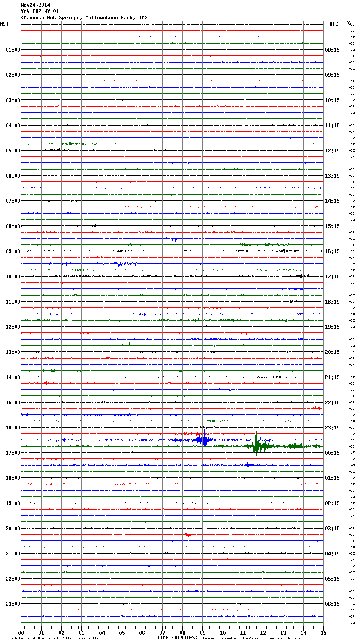357x644 pixels.
Task: Click the Each Vertical Division 500.00 microvolts note
Action: pyautogui.click(x=53, y=639)
